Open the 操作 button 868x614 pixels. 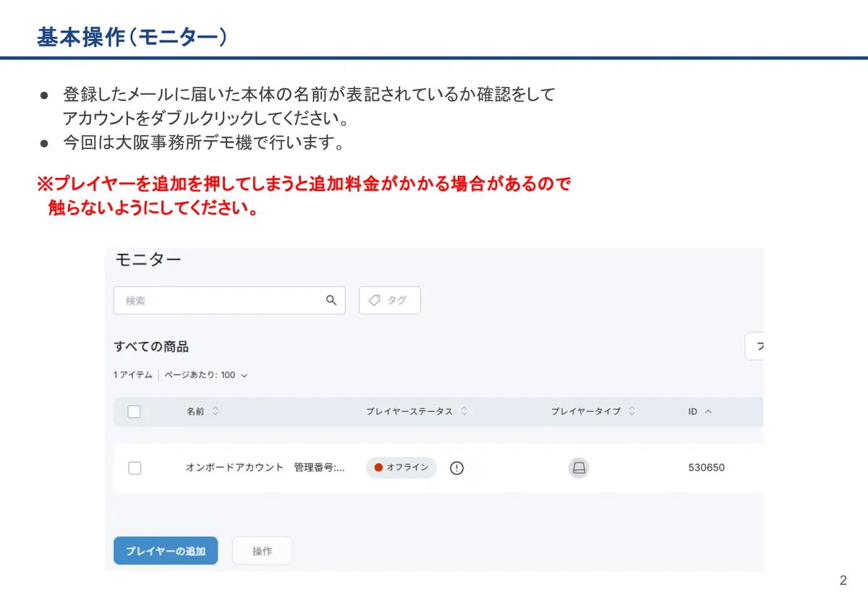(262, 551)
